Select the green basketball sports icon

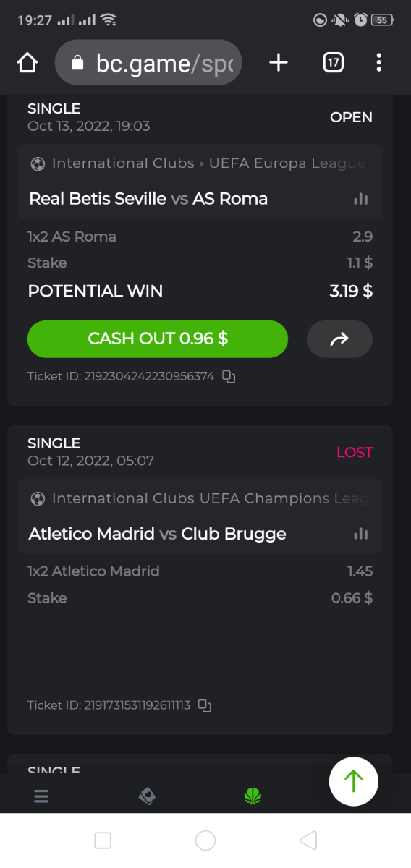tap(253, 796)
